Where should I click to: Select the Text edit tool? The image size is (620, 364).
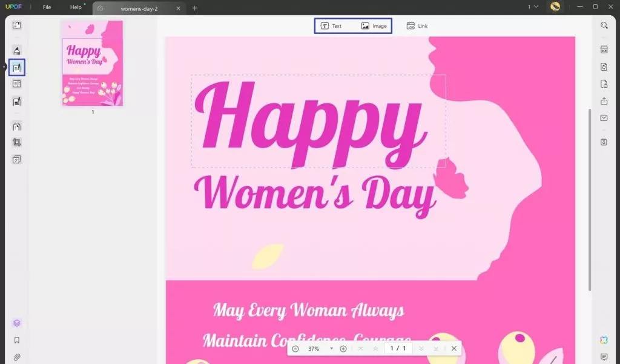tap(331, 26)
